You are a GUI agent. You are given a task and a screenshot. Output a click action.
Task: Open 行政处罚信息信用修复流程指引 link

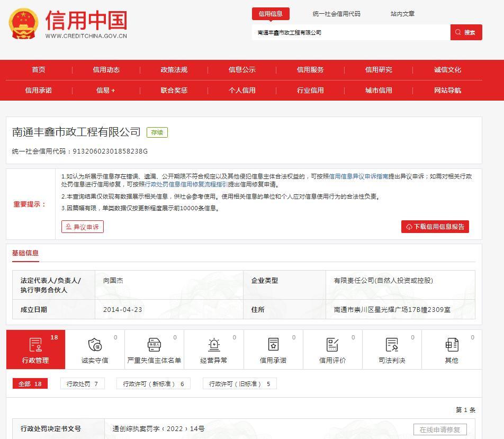point(186,184)
